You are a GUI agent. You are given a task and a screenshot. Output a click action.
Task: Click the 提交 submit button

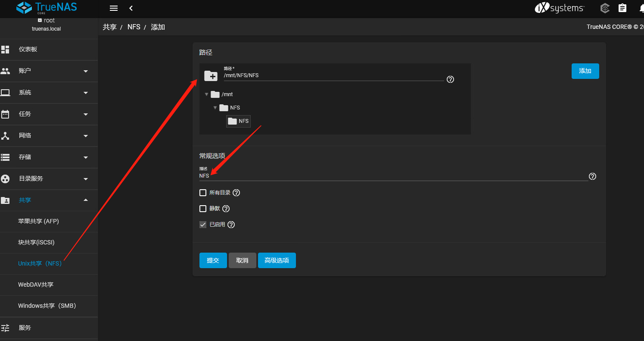click(213, 260)
